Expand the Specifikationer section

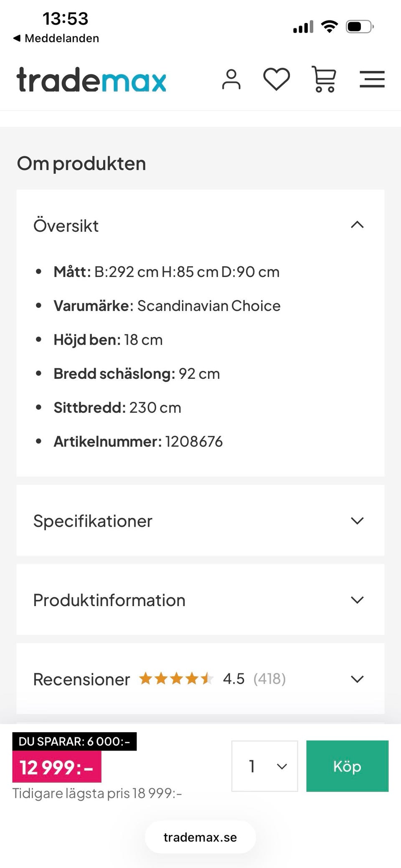pos(357,521)
